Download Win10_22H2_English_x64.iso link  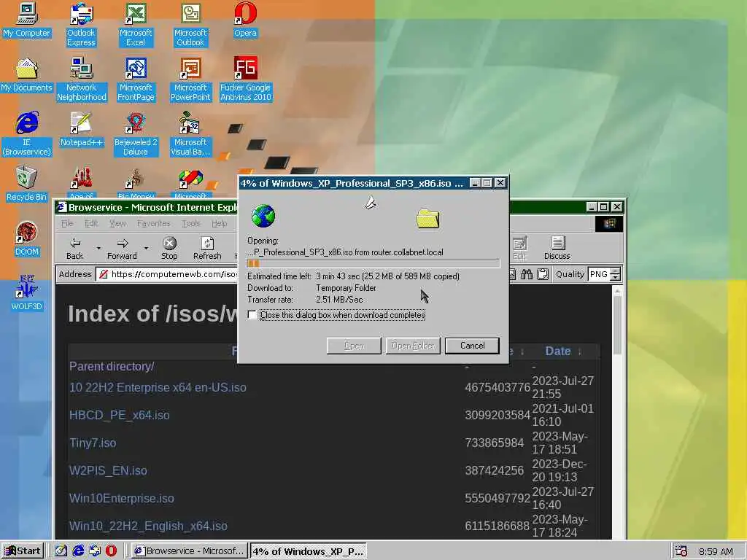(x=148, y=526)
